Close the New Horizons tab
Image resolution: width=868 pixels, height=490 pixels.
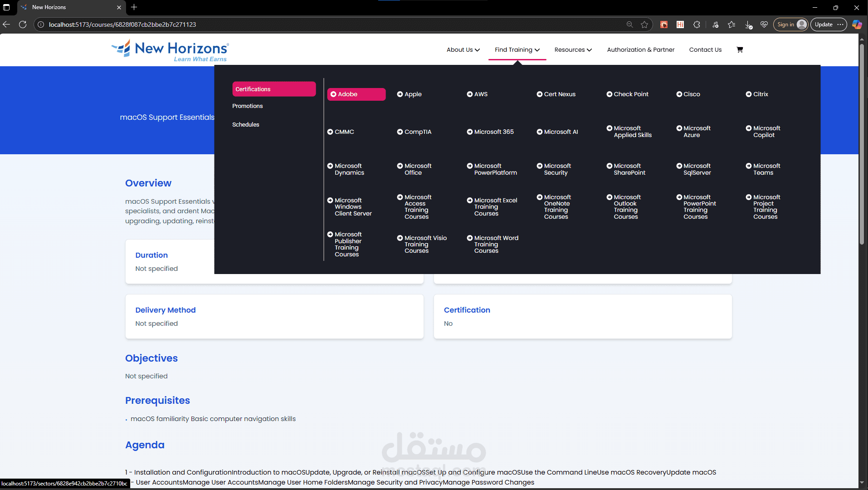point(119,7)
